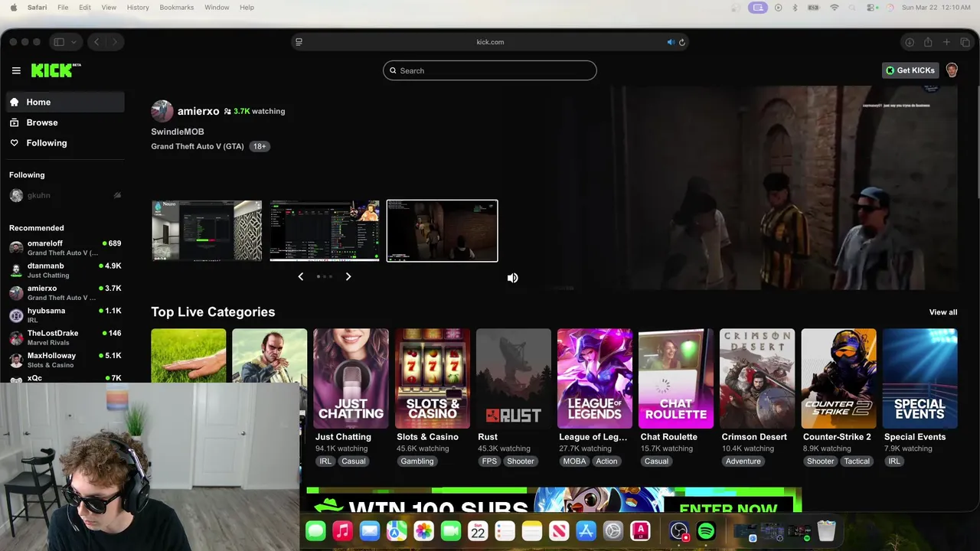Screen dimensions: 980x551
Task: Open Chat Roulette category card
Action: 676,379
